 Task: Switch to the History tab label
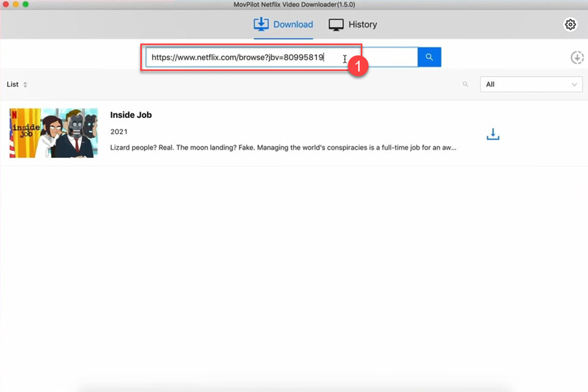point(362,25)
